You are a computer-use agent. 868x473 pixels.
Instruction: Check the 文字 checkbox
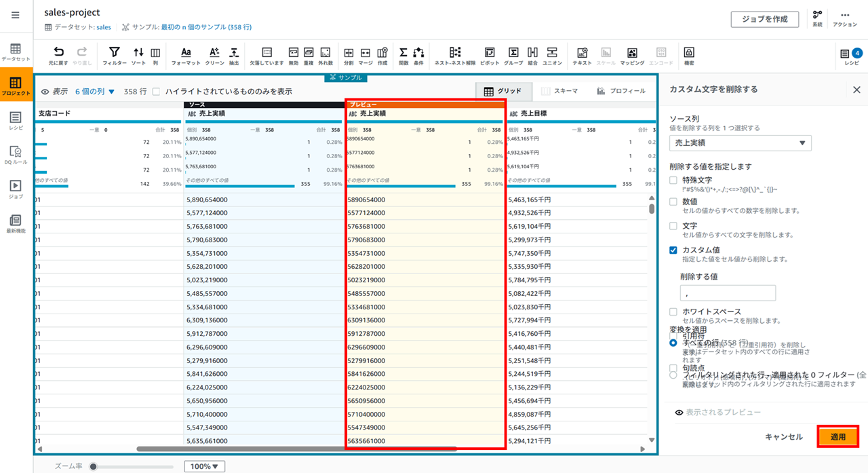pos(673,226)
